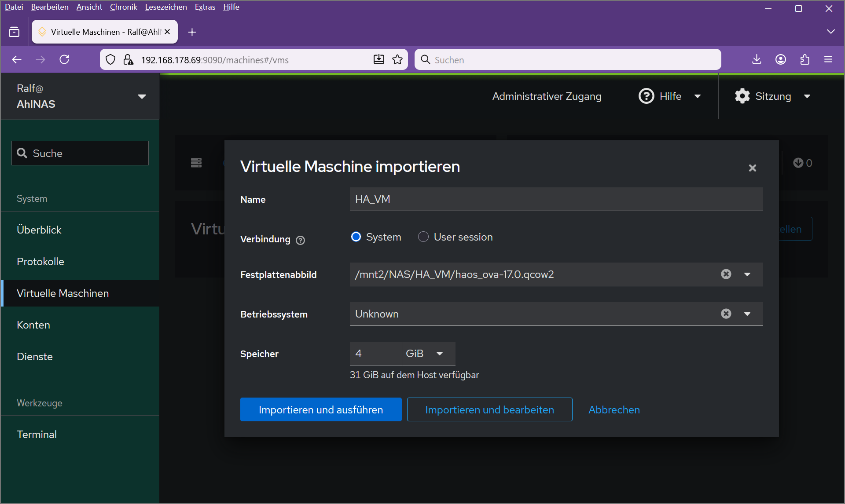Open the Firefox hamburger application menu
The width and height of the screenshot is (845, 504).
point(828,60)
